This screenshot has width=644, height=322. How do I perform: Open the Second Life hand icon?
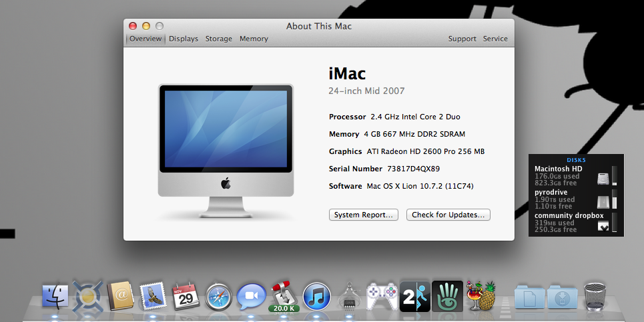pyautogui.click(x=447, y=296)
